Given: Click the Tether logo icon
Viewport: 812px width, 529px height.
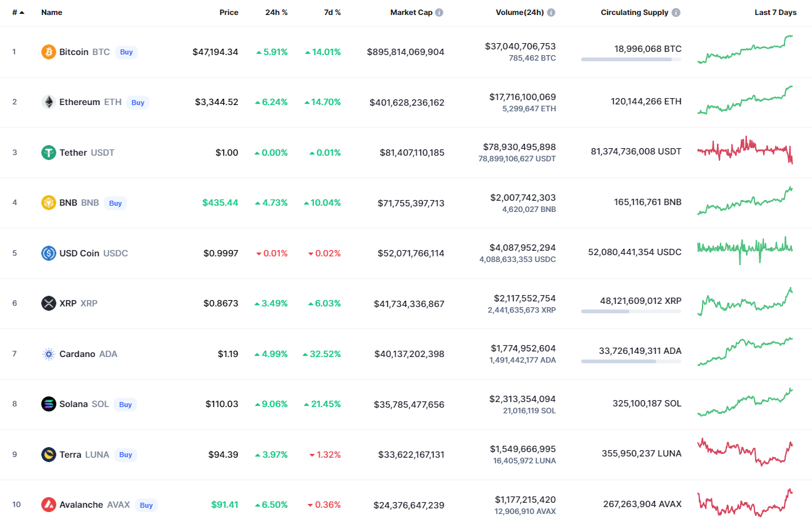Looking at the screenshot, I should click(48, 153).
